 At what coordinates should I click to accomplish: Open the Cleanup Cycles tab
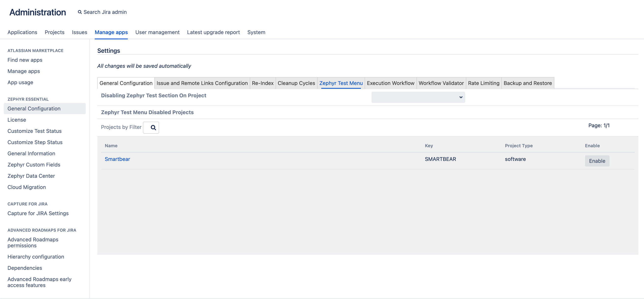(296, 83)
